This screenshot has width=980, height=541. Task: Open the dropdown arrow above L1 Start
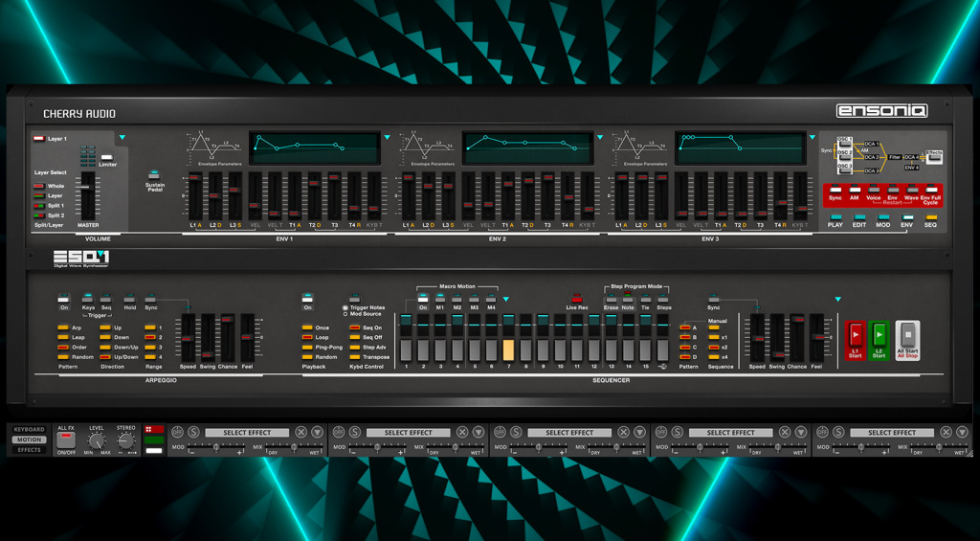838,299
